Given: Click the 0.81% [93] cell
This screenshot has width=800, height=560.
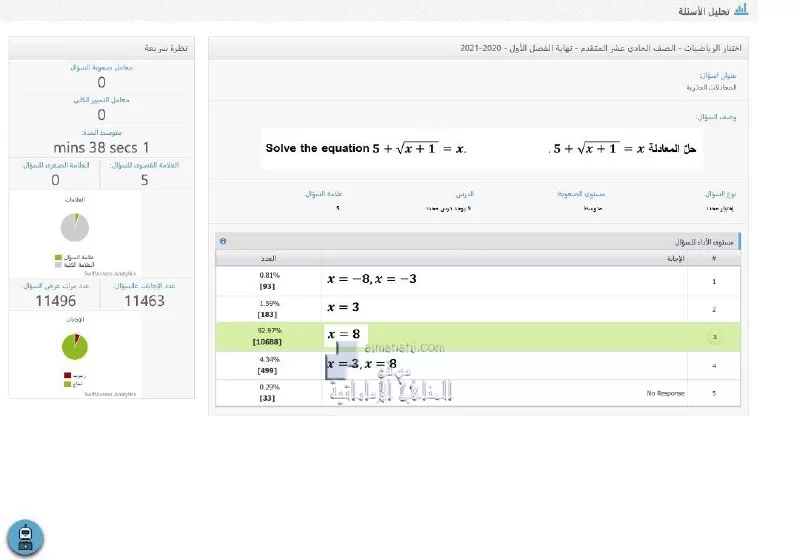Looking at the screenshot, I should 268,281.
